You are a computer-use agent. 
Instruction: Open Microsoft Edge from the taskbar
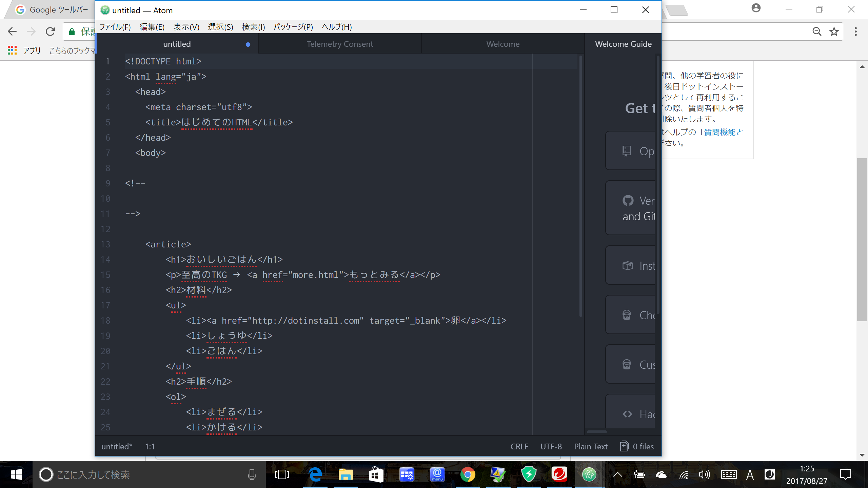[315, 474]
